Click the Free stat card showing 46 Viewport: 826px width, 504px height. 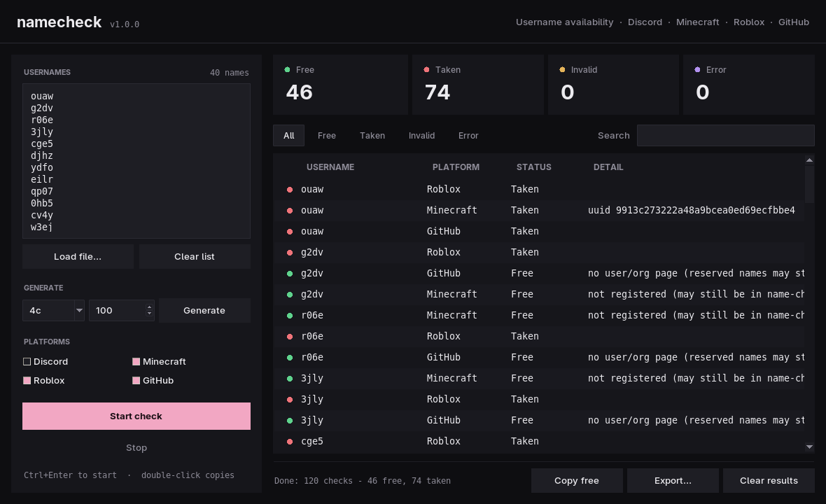(x=340, y=85)
